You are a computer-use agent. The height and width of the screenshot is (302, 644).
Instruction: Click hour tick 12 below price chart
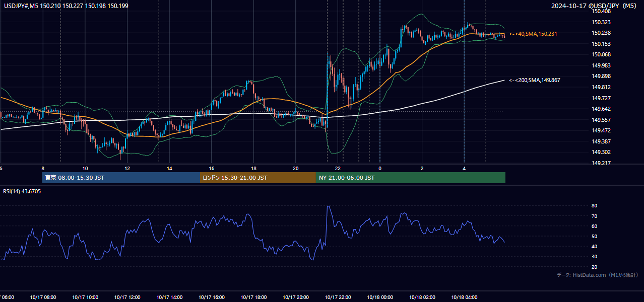pos(127,168)
